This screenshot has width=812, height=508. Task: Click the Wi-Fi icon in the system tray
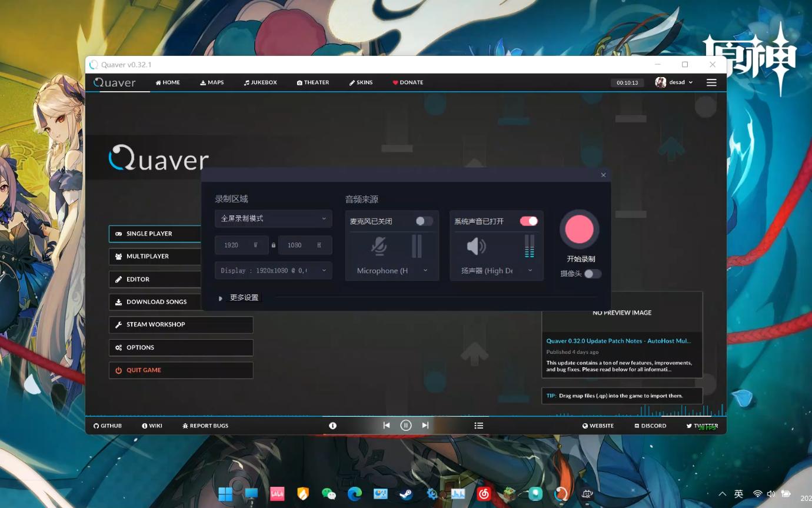[x=758, y=494]
